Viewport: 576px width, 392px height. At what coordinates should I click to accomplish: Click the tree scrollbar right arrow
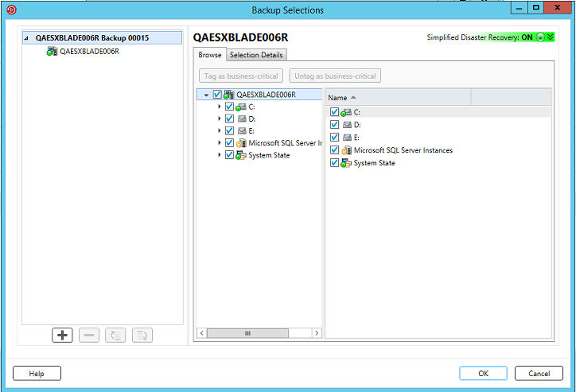[x=317, y=333]
